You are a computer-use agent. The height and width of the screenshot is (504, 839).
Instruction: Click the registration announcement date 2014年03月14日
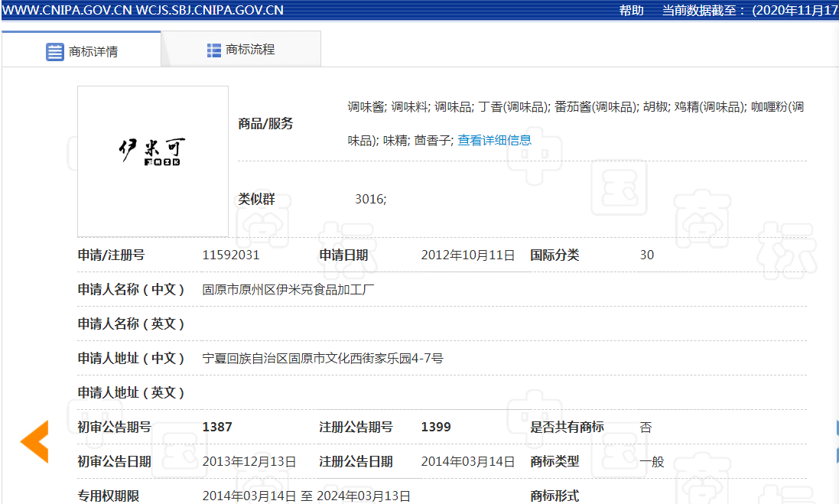468,461
